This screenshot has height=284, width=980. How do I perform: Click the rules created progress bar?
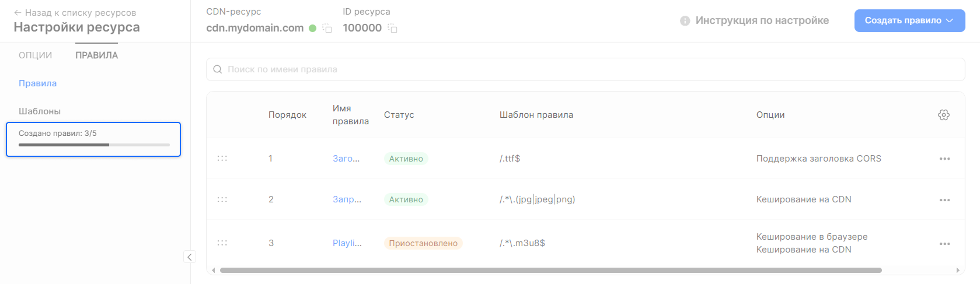click(x=94, y=145)
